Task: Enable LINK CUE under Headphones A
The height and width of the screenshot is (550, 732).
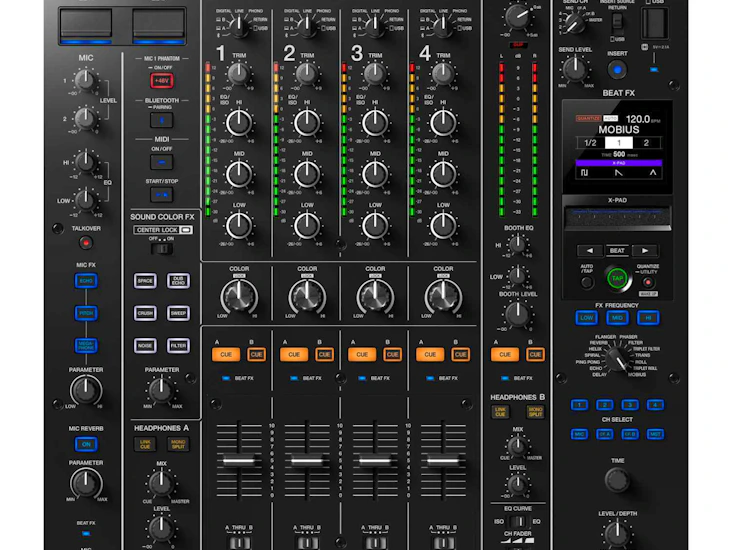Action: (x=145, y=444)
